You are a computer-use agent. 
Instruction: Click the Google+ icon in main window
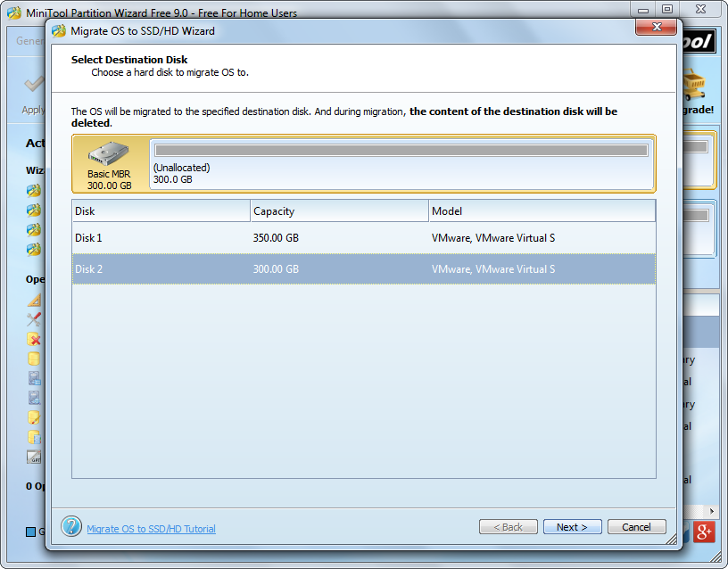703,532
